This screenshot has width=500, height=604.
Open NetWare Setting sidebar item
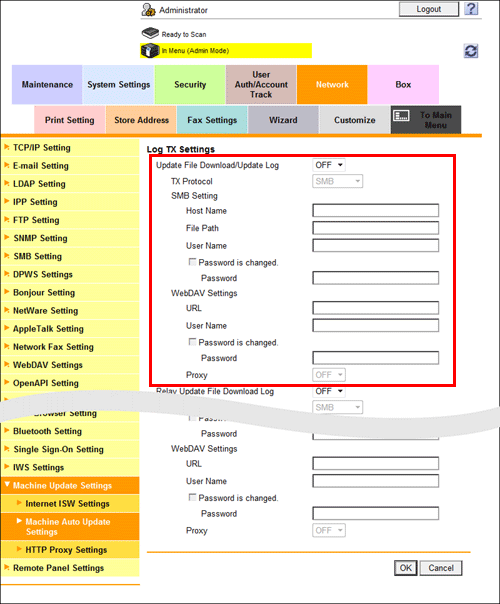(x=70, y=310)
